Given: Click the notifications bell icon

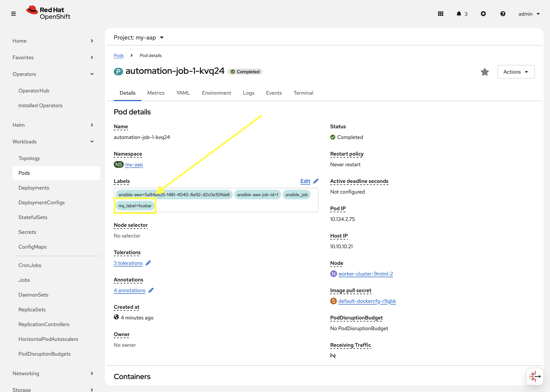Looking at the screenshot, I should 459,14.
